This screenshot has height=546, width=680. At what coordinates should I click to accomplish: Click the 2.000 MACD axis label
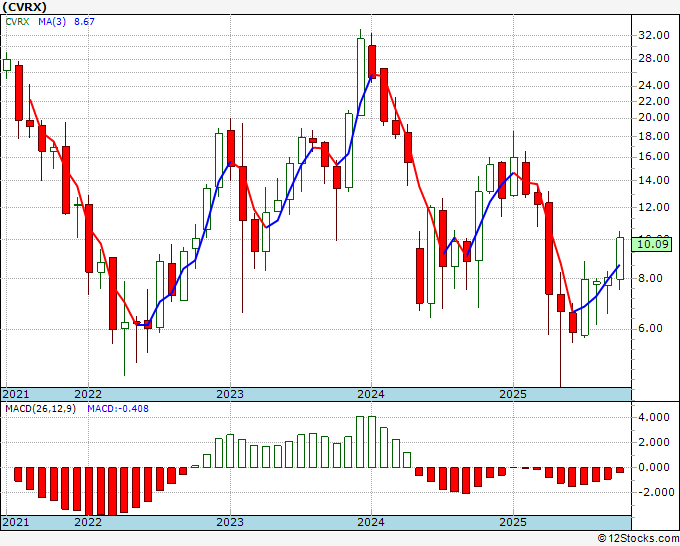coord(654,443)
